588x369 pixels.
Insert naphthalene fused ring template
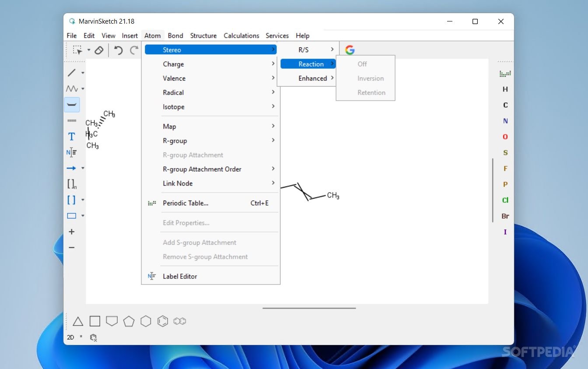(x=180, y=321)
